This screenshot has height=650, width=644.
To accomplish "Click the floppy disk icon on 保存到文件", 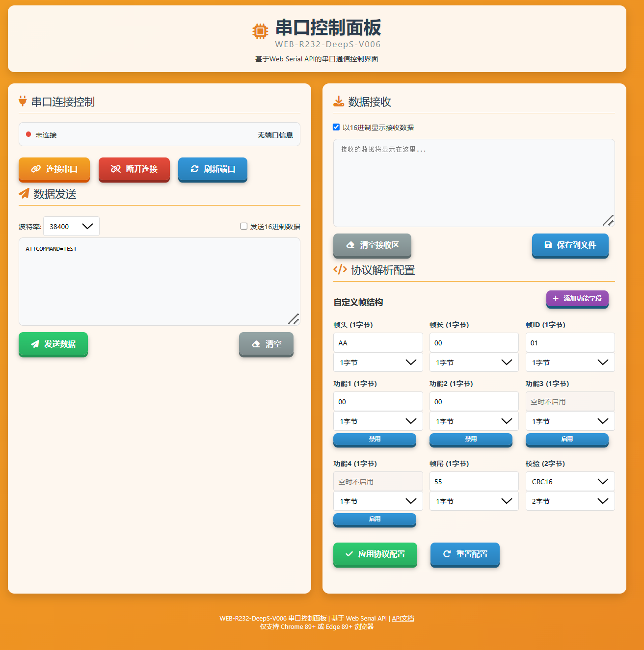I will coord(548,245).
